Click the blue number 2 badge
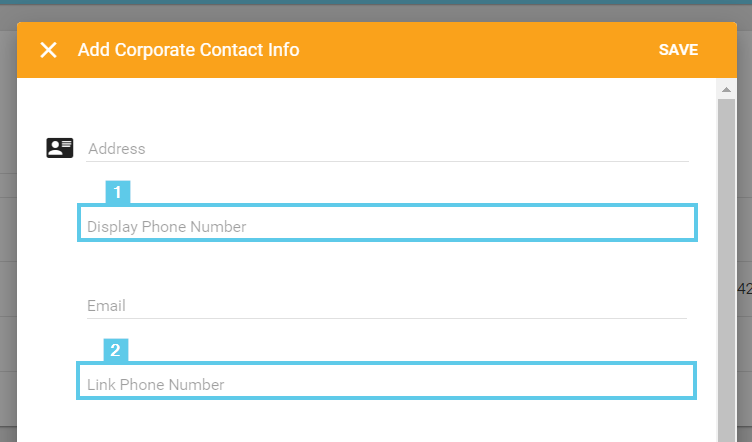Image resolution: width=752 pixels, height=442 pixels. click(116, 350)
